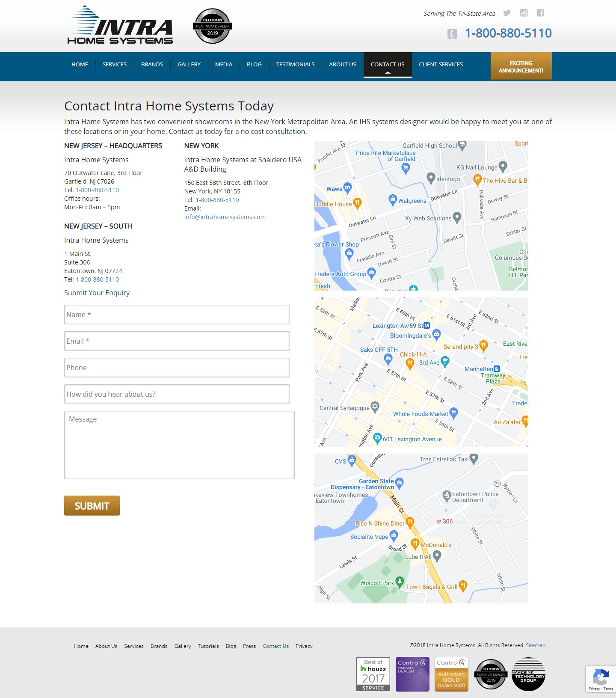Select the Central Synagogue marker
This screenshot has height=698, width=616.
(x=375, y=407)
